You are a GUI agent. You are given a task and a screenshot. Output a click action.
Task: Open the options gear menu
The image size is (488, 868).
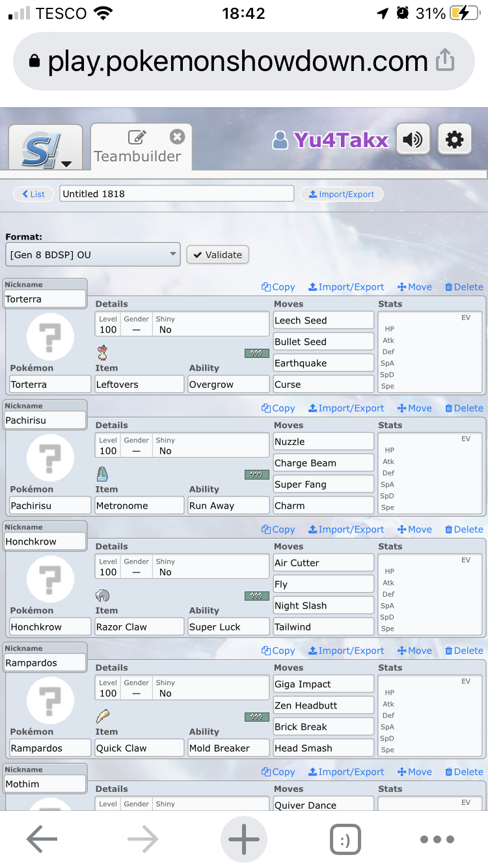tap(454, 140)
